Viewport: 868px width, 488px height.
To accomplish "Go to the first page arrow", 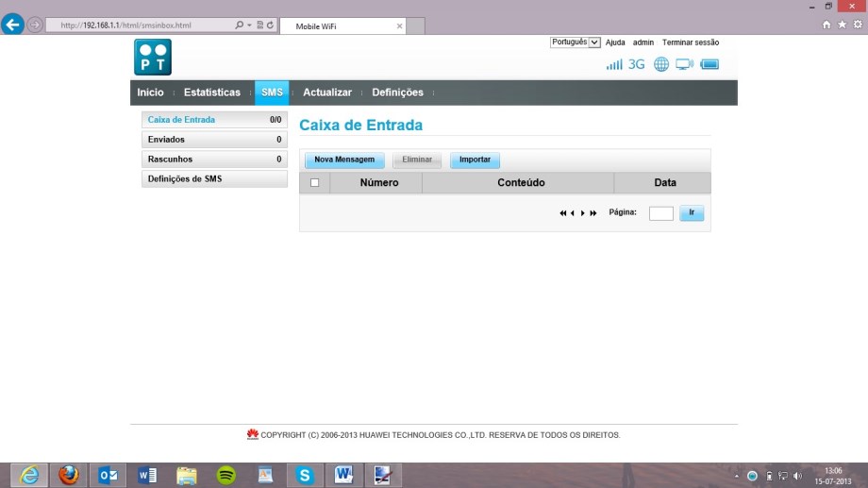I will pos(563,213).
